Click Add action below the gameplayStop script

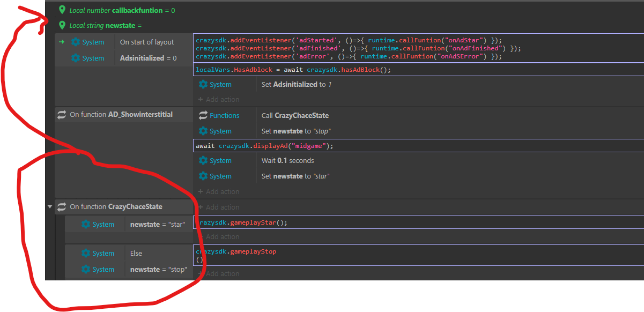click(x=219, y=273)
